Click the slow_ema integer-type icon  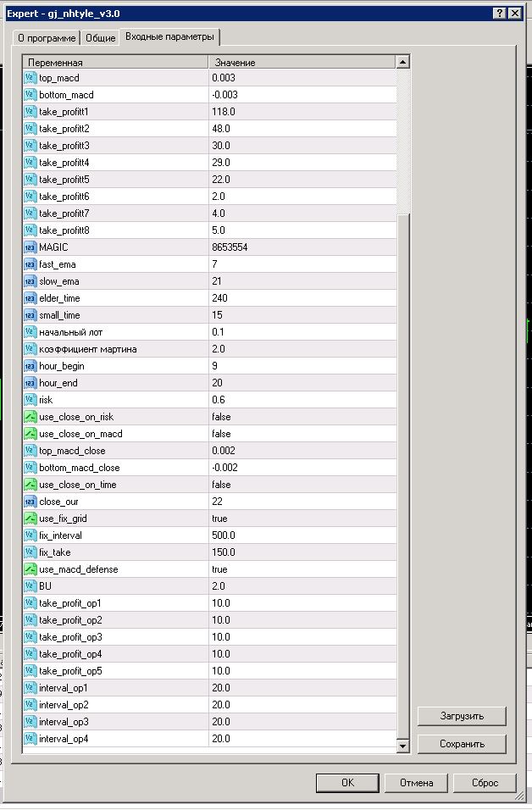(30, 281)
